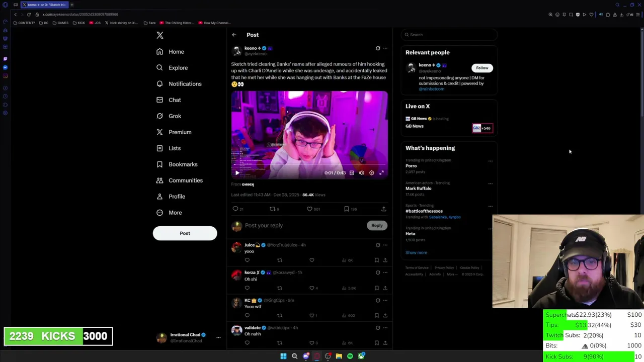Open the three-dot menu on validate's reply
This screenshot has height=362, width=644.
[x=385, y=328]
